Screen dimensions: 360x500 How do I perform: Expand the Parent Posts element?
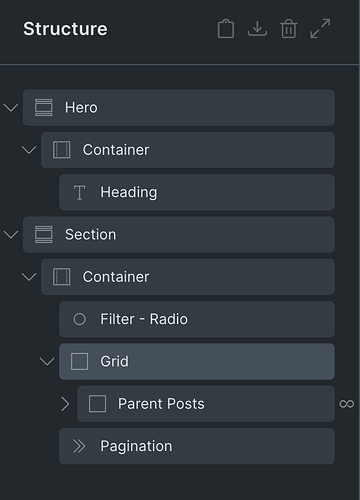[x=65, y=404]
